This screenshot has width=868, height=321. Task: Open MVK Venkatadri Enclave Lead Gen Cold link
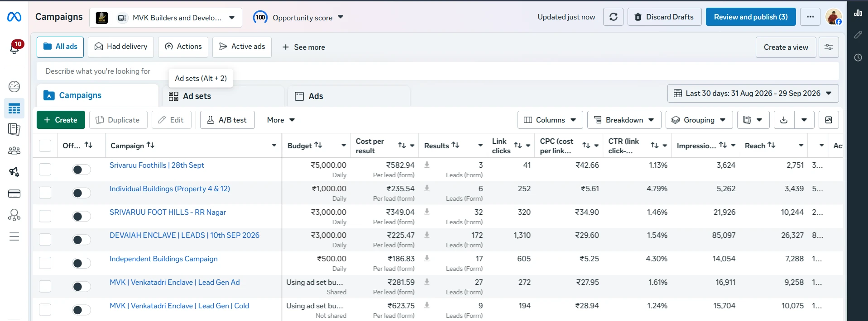coord(179,306)
